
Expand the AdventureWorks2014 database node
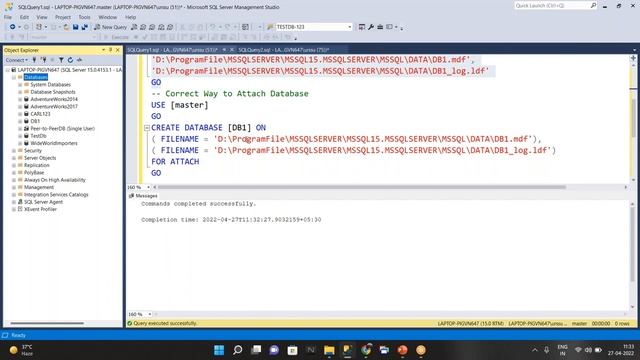tap(20, 99)
